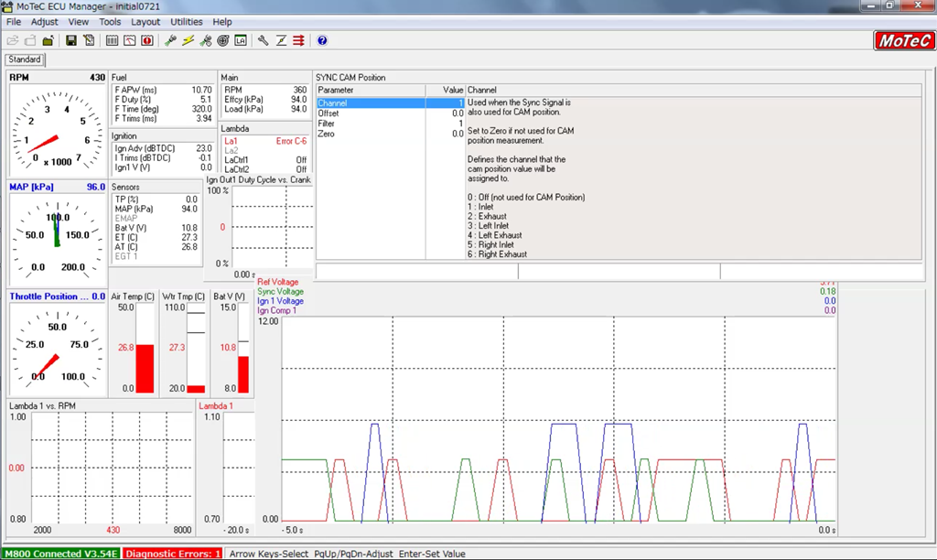Click the red arrows output test icon
Viewport: 937px width, 560px height.
pos(298,40)
